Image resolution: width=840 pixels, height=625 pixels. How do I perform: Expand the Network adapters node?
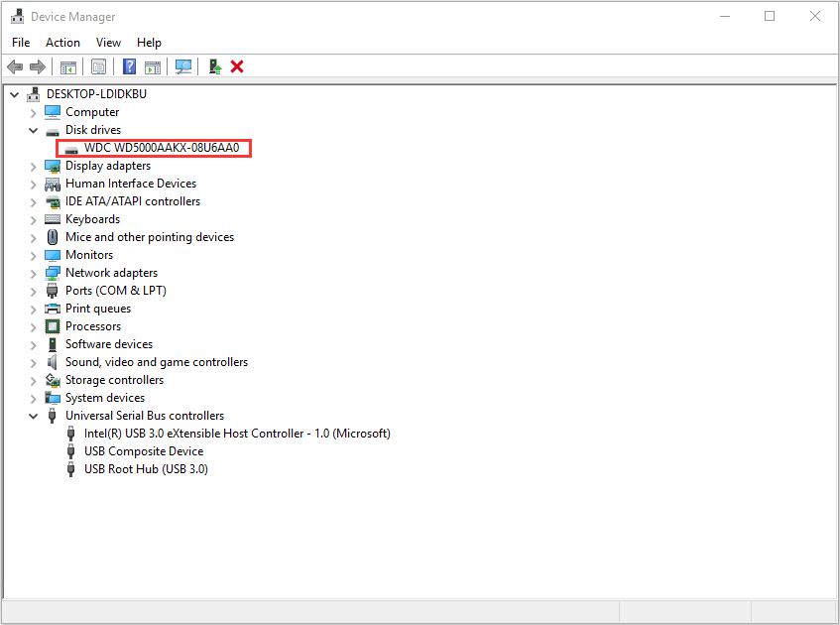[34, 273]
